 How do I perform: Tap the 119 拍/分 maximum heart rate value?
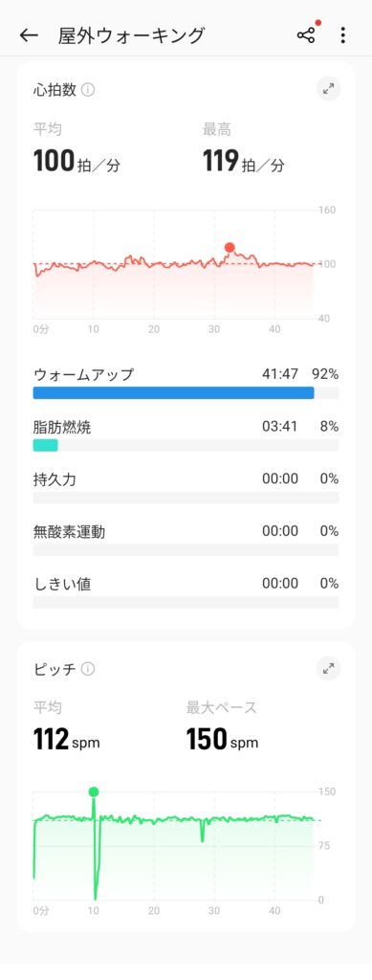pos(244,161)
